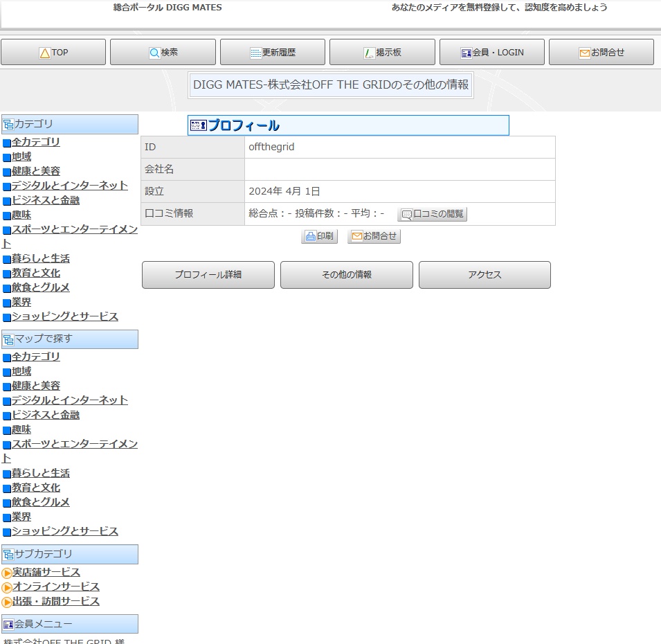This screenshot has width=661, height=644.
Task: Click the 口コミの閲覧 review button
Action: click(x=432, y=214)
